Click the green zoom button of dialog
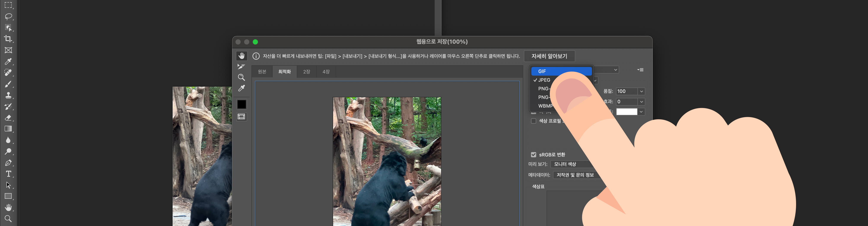This screenshot has height=226, width=868. pyautogui.click(x=255, y=42)
